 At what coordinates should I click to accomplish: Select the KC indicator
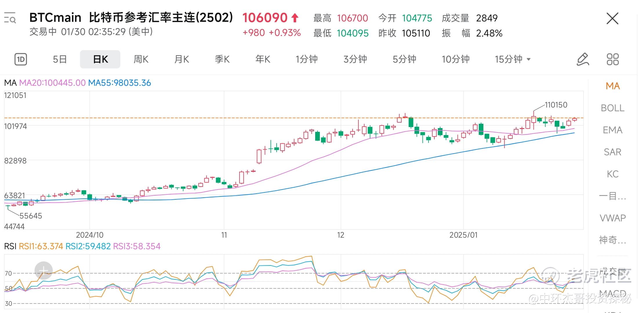click(612, 174)
